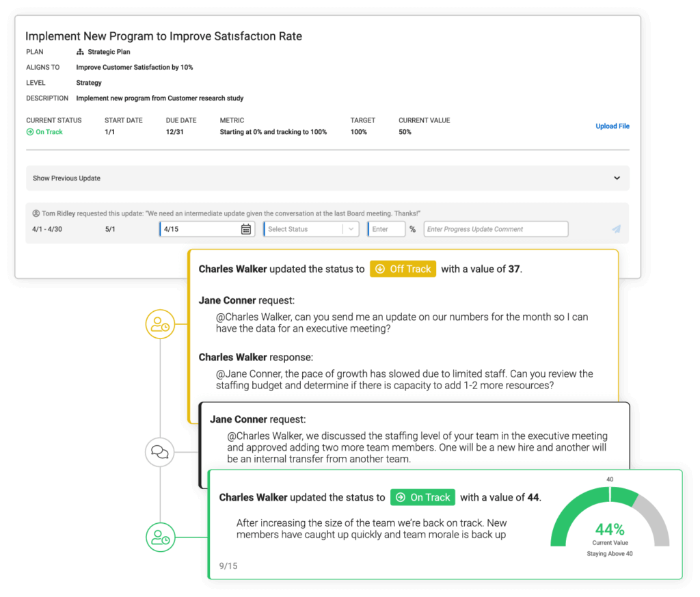This screenshot has width=700, height=597.
Task: Click the Off Track status badge
Action: [x=403, y=269]
